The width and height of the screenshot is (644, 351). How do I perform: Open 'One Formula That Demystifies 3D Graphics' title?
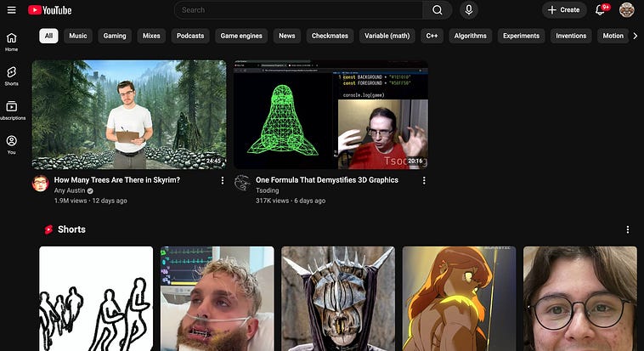pos(327,180)
